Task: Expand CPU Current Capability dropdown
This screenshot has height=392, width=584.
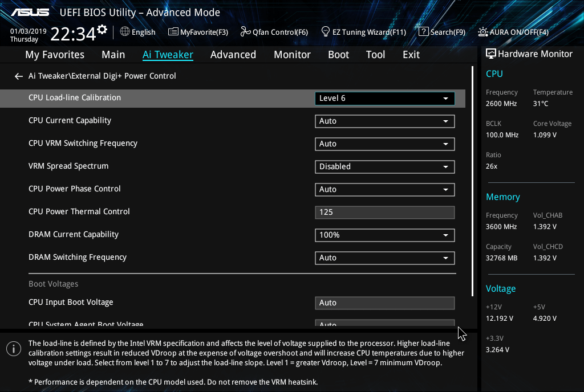Action: 385,121
